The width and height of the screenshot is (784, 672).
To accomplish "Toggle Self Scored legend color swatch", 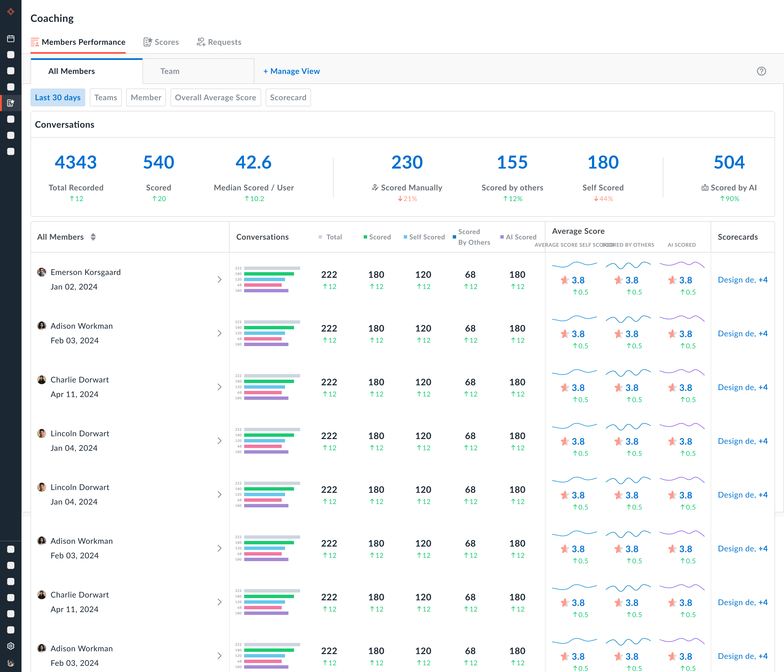I will [405, 237].
